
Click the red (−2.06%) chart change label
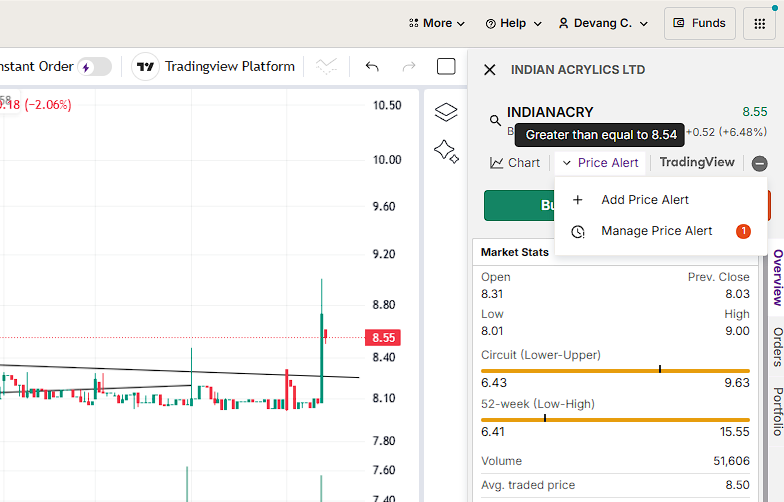[x=48, y=105]
